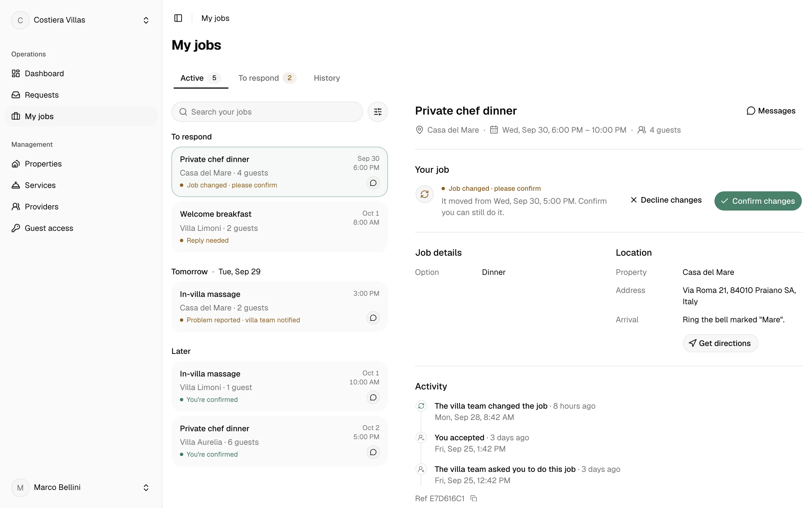Click the activity icon beside 'villa team changed the job'

(x=421, y=406)
